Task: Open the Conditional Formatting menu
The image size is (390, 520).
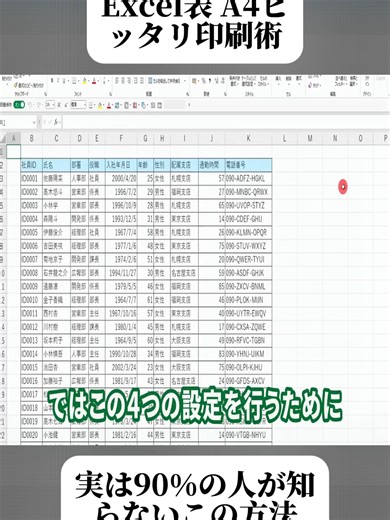Action: pyautogui.click(x=234, y=81)
